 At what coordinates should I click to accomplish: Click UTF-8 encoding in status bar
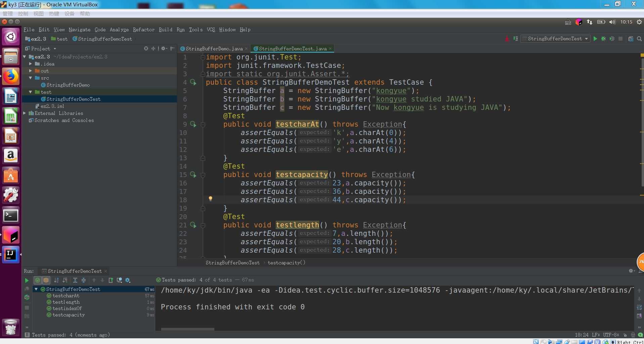pos(611,335)
